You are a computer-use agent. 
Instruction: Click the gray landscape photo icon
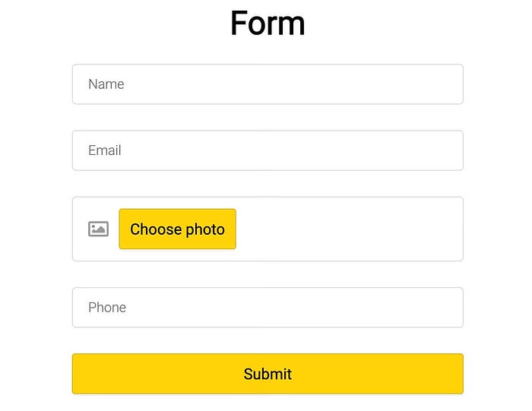98,229
